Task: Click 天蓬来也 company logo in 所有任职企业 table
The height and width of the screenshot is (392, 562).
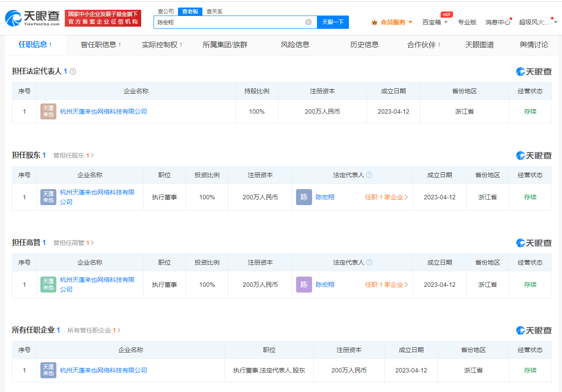Action: click(x=48, y=370)
